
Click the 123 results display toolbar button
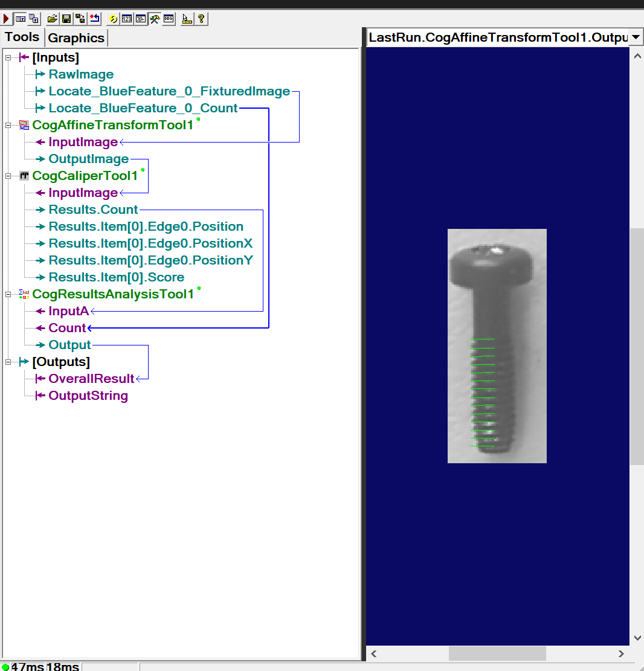tap(127, 19)
